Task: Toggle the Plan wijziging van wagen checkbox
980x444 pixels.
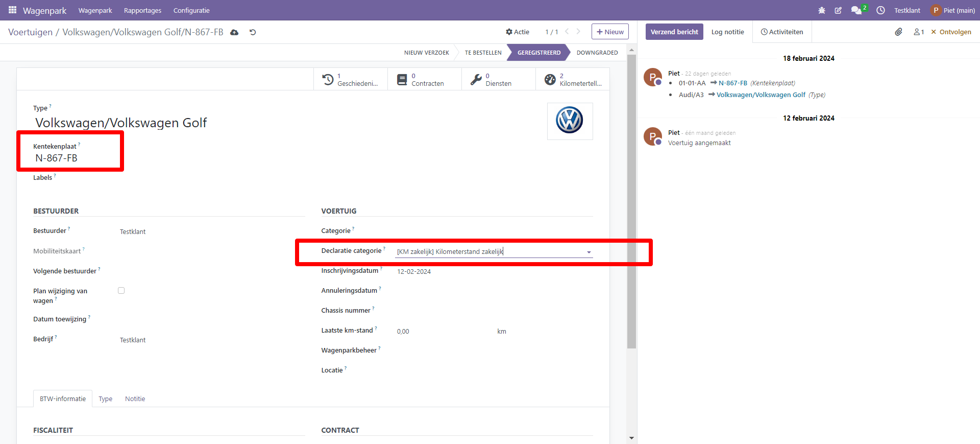Action: point(121,291)
